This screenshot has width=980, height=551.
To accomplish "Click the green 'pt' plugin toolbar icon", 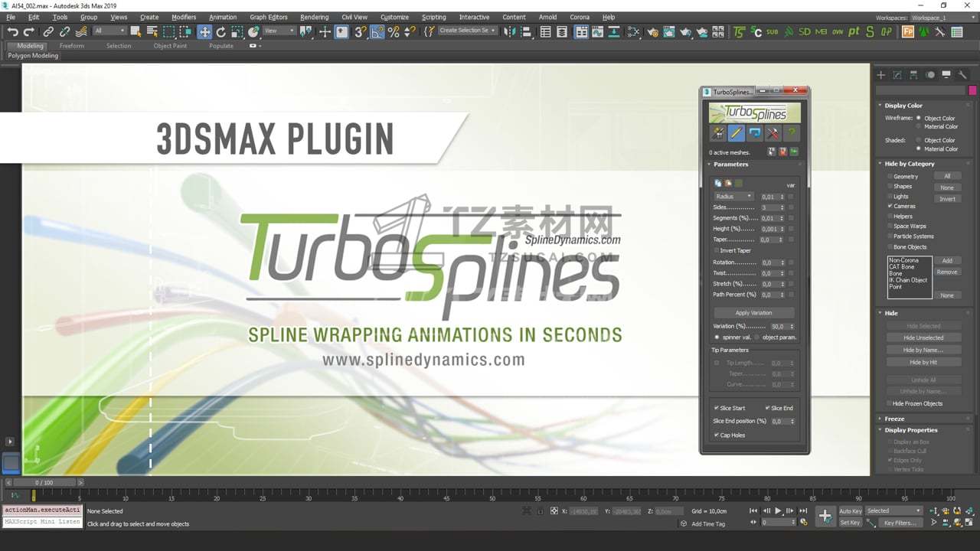I will tap(854, 31).
